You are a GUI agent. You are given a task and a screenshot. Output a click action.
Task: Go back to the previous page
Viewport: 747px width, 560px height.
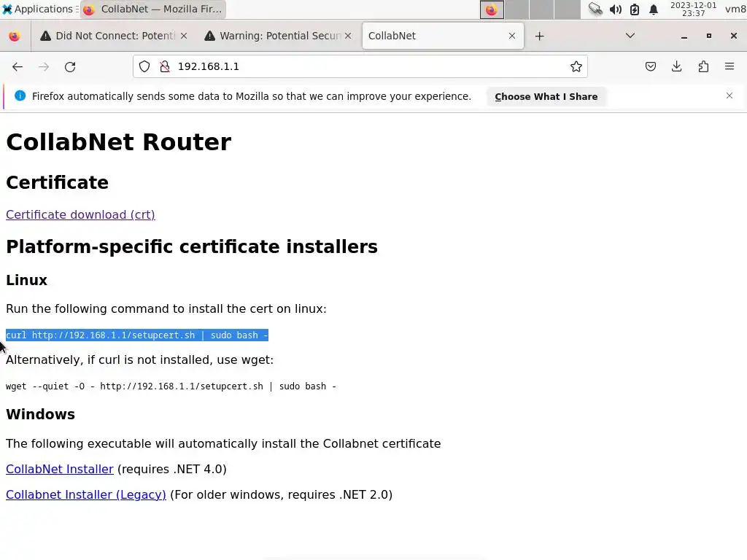[x=18, y=66]
